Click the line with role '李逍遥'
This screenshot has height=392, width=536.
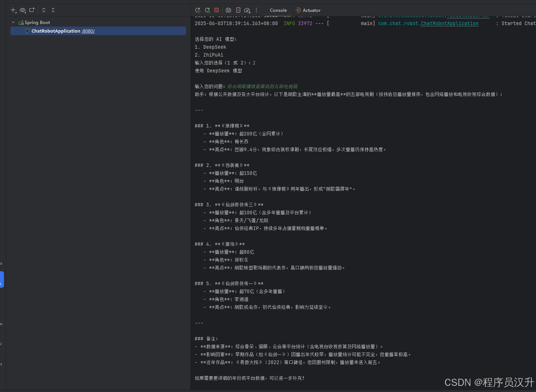click(226, 299)
